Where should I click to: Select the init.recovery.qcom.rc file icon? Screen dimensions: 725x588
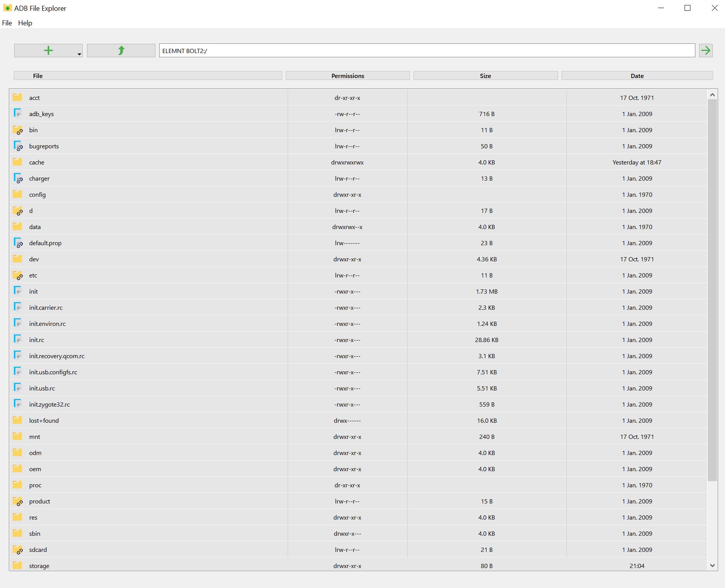click(x=17, y=355)
